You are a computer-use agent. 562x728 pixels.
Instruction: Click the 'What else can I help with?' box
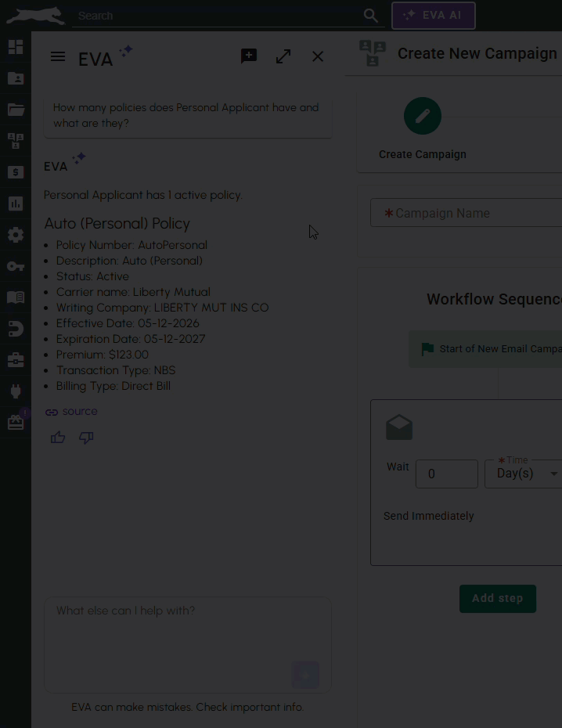coord(188,645)
